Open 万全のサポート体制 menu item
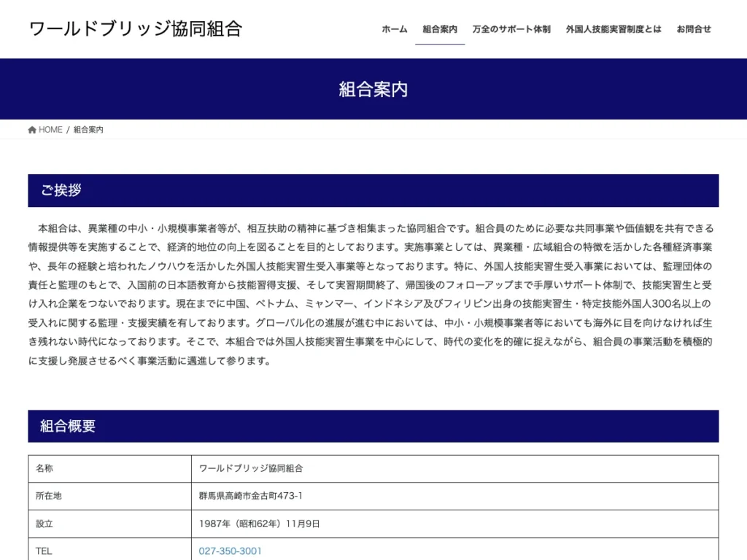The image size is (747, 560). coord(511,29)
